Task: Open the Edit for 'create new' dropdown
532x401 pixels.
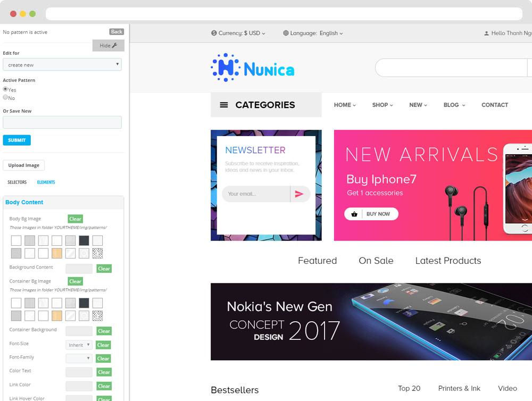Action: tap(62, 64)
